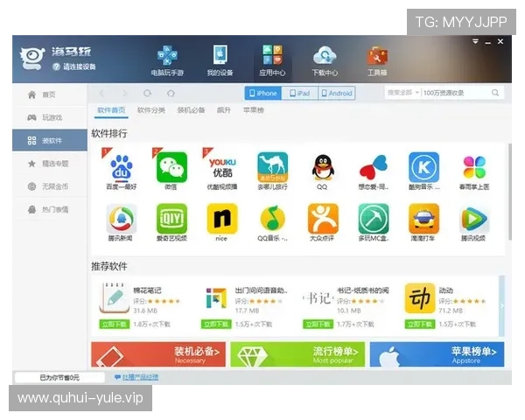The width and height of the screenshot is (525, 420).
Task: Open the 去哪儿旅行 camel app icon
Action: (272, 167)
